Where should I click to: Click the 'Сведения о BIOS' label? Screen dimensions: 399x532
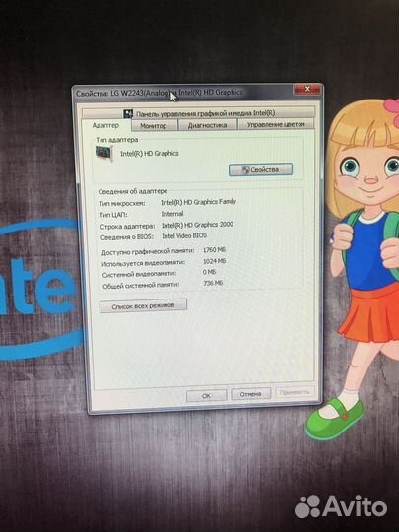[127, 237]
